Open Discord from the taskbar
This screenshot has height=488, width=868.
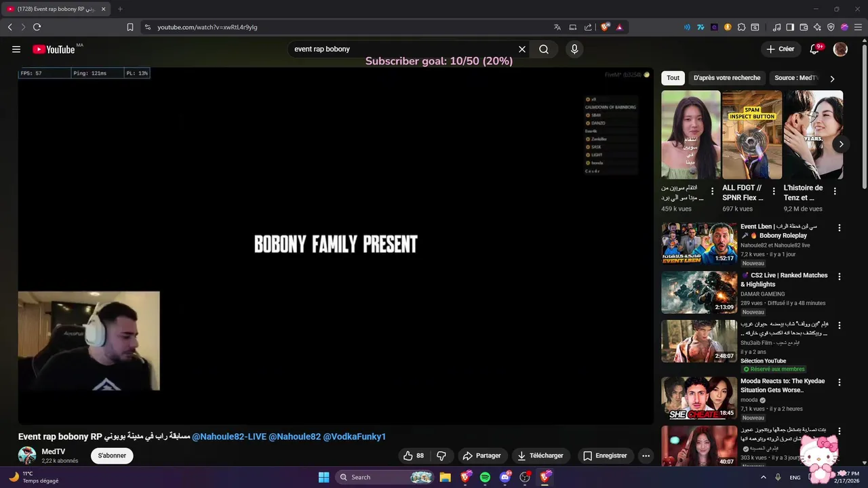coord(505,477)
